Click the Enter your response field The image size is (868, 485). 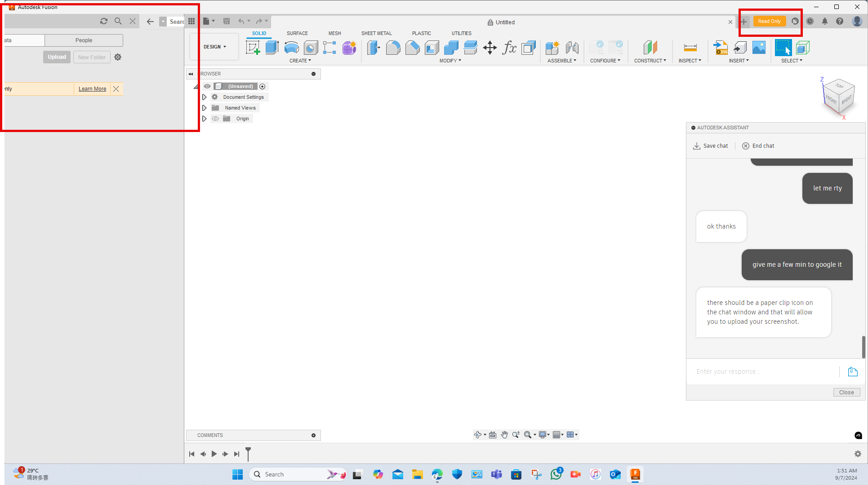(x=764, y=371)
